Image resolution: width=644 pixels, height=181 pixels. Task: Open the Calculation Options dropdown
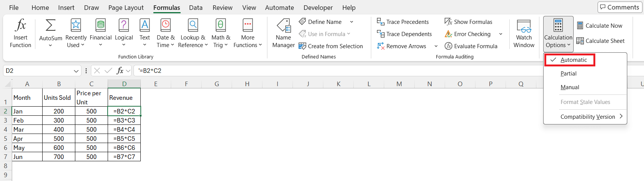click(558, 34)
